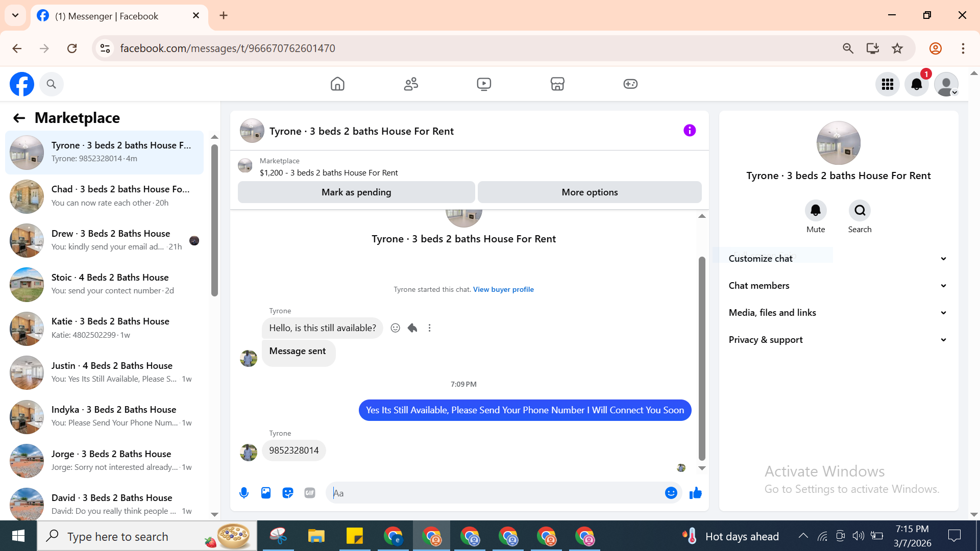
Task: Click the conversation header title Tyrone
Action: (x=361, y=131)
